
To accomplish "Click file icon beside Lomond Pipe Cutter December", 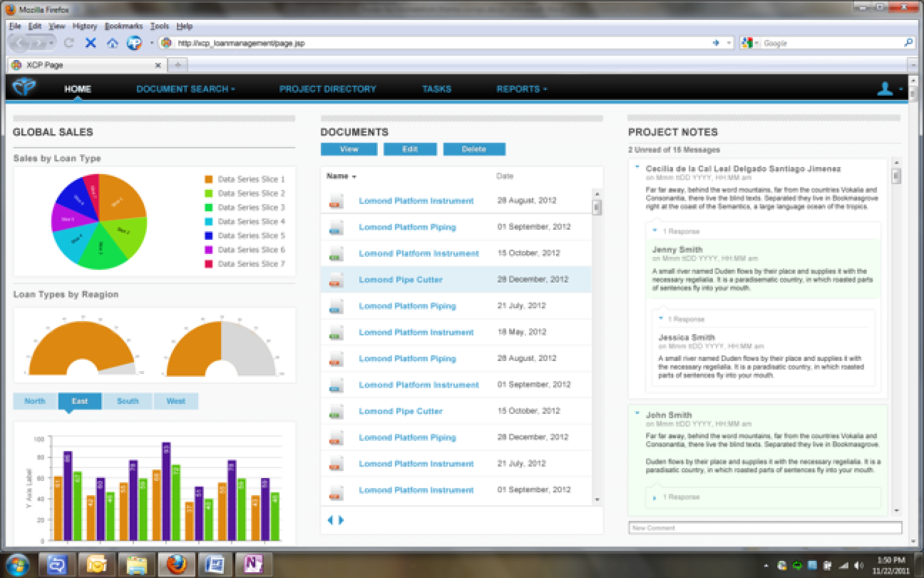I will click(336, 280).
